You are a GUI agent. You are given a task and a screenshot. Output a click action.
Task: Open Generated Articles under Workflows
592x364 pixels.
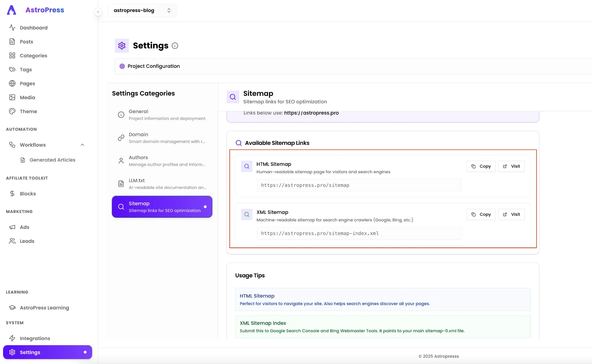(52, 160)
